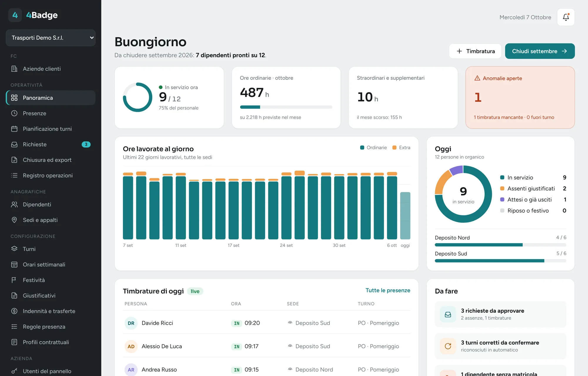Screen dimensions: 588x376
Task: Click the Timbratura button
Action: coord(475,51)
